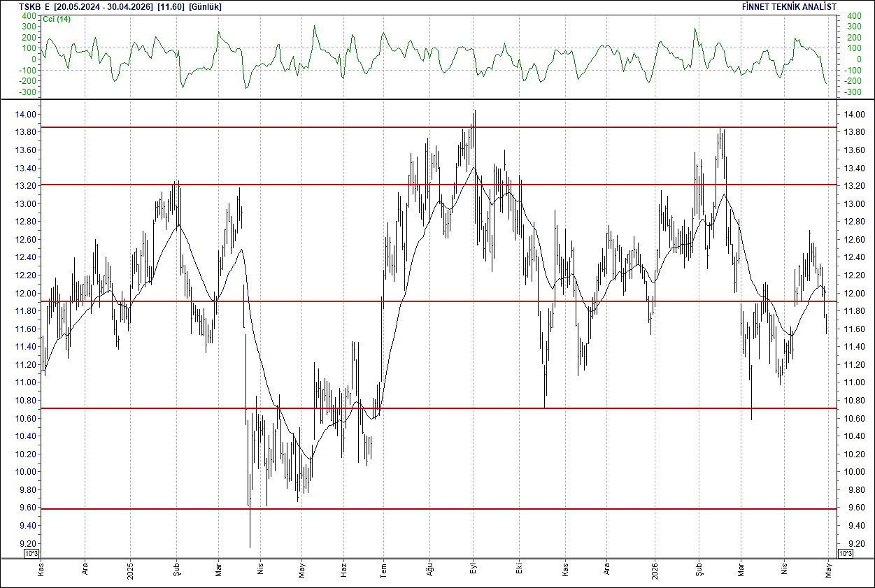Click the last price value [11.60]

click(171, 6)
